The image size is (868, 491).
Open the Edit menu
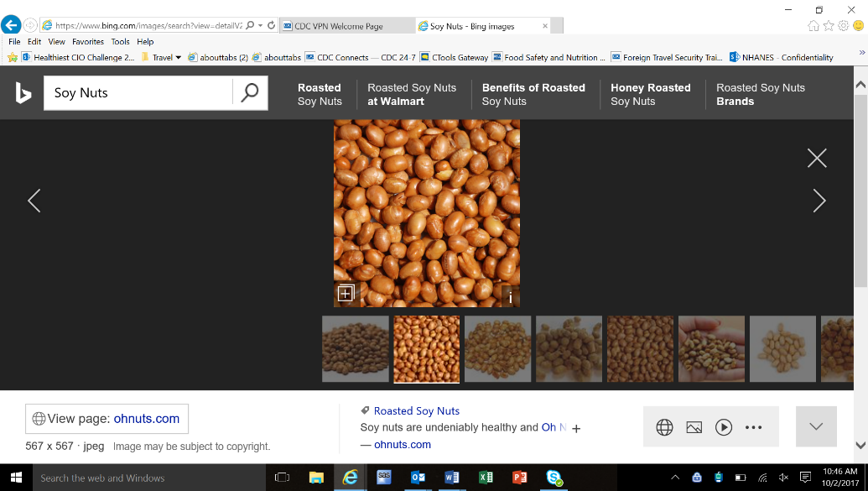tap(34, 42)
